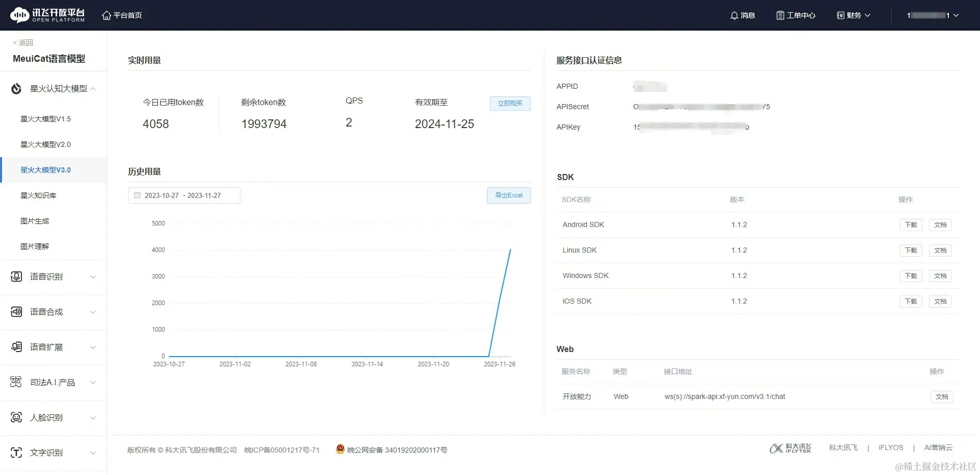Click the ws(s)://spark-api.xf-yun.com/v3.1/chat address
The height and width of the screenshot is (475, 980).
(725, 396)
